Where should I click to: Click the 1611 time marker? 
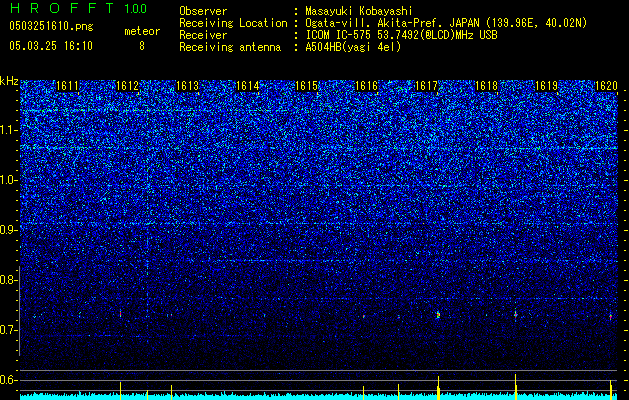click(67, 86)
